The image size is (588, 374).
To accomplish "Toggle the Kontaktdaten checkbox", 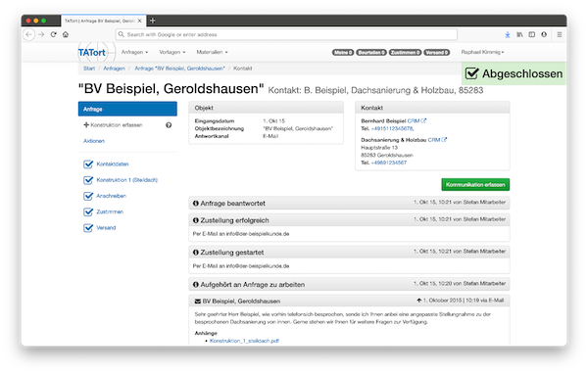I will click(x=88, y=164).
